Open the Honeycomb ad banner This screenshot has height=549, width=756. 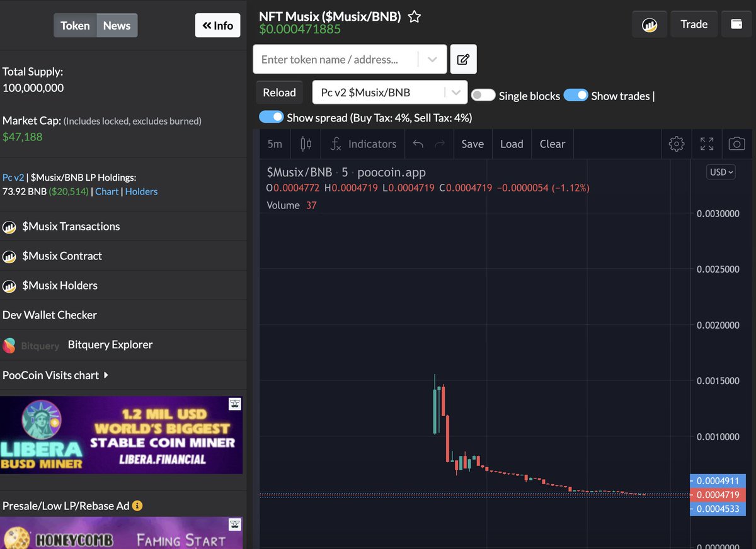click(121, 533)
